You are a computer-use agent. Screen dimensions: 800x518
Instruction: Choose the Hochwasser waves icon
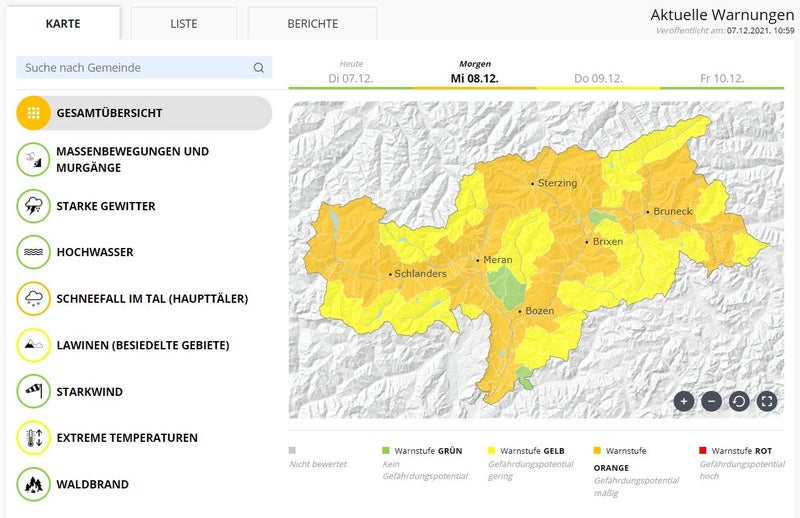[33, 252]
